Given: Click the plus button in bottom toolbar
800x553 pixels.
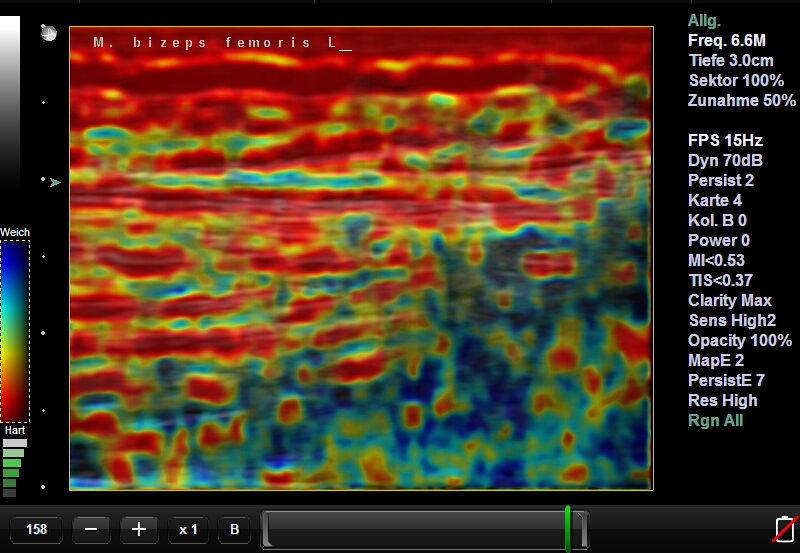Looking at the screenshot, I should pyautogui.click(x=139, y=529).
